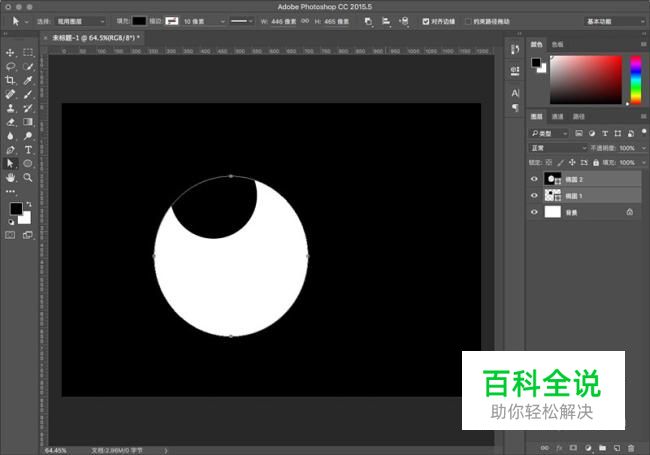Click the fill color swatch in options bar
Image resolution: width=650 pixels, height=455 pixels.
pyautogui.click(x=139, y=21)
